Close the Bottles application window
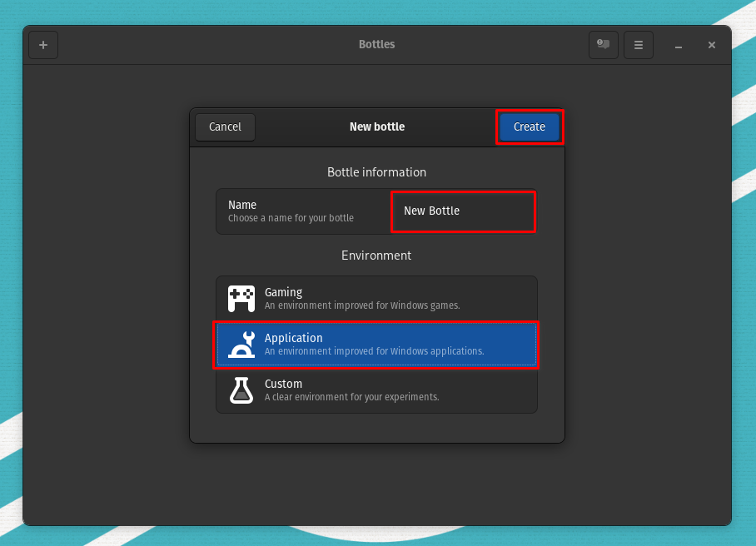756x546 pixels. pos(711,44)
